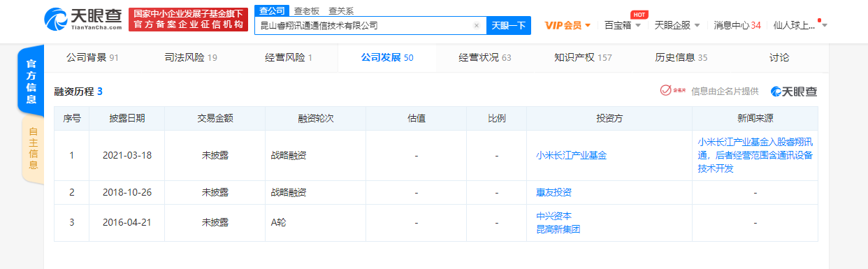Open investor 惠友投资 link
Image resolution: width=868 pixels, height=269 pixels.
pos(554,192)
